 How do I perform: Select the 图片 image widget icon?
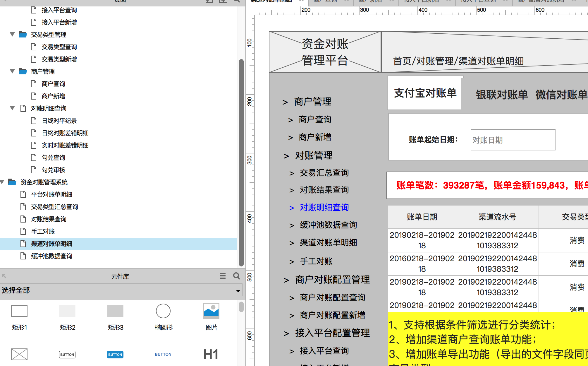pyautogui.click(x=211, y=311)
